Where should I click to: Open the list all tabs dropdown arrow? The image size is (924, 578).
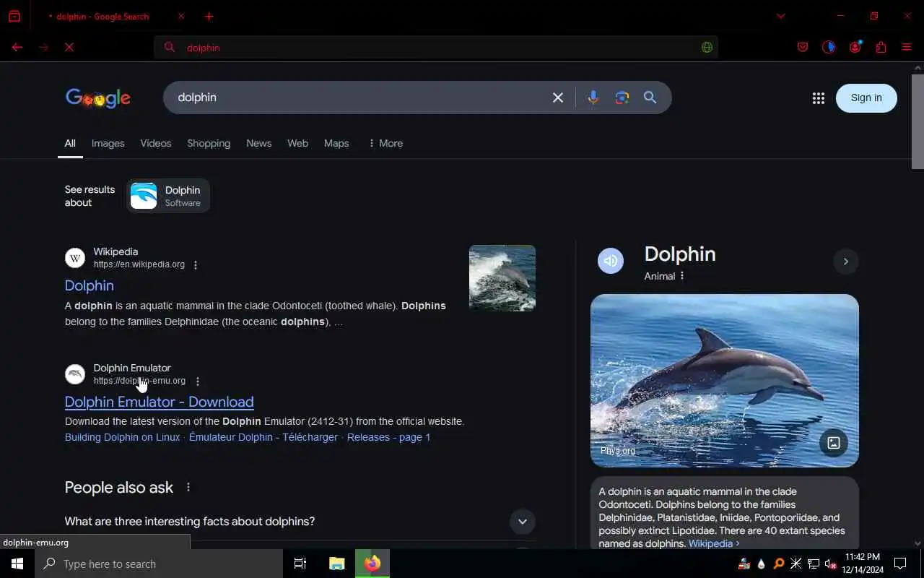pos(780,16)
